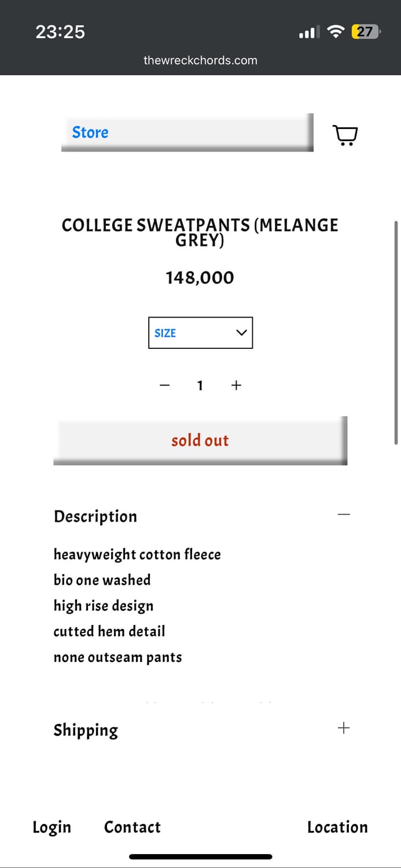The height and width of the screenshot is (868, 401).
Task: Tap the Shipping section heading
Action: tap(86, 730)
